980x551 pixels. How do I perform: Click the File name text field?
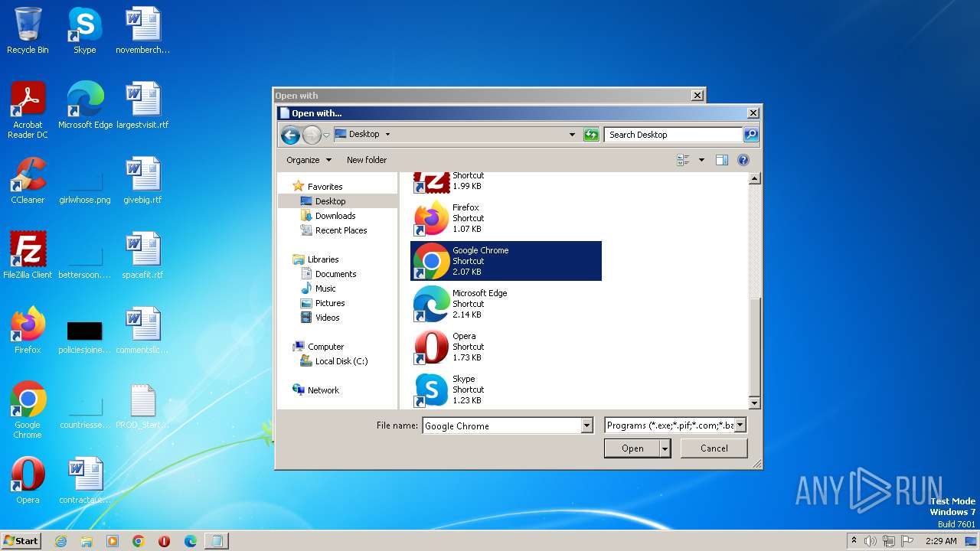click(x=501, y=425)
